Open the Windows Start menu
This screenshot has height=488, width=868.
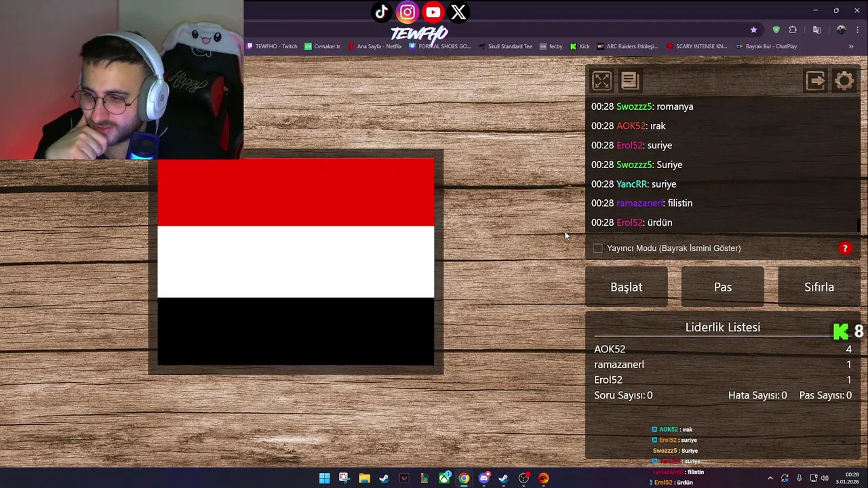coord(325,478)
